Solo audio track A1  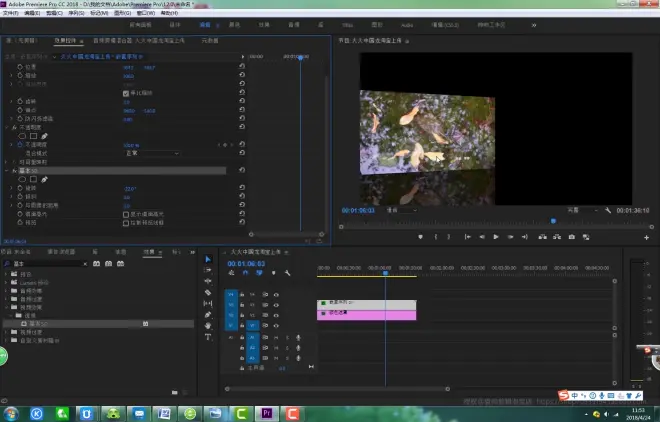(x=287, y=337)
